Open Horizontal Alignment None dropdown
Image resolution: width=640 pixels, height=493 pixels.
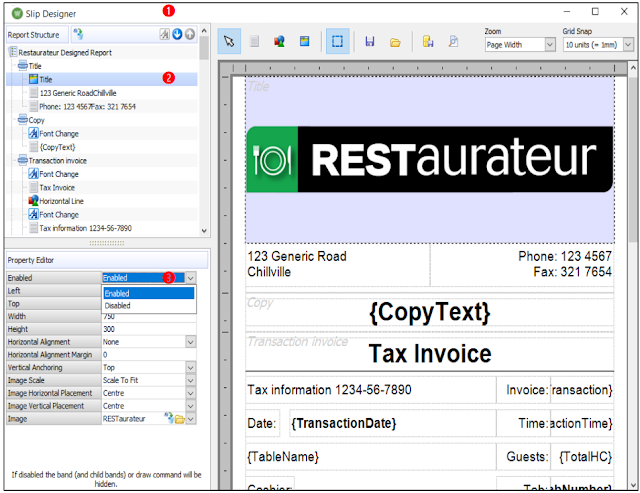click(x=191, y=342)
